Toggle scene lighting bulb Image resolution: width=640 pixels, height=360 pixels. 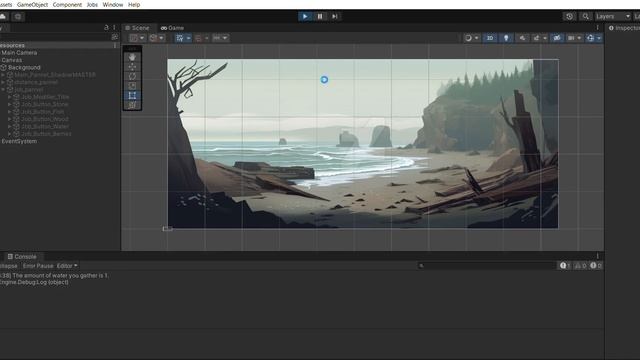point(506,38)
